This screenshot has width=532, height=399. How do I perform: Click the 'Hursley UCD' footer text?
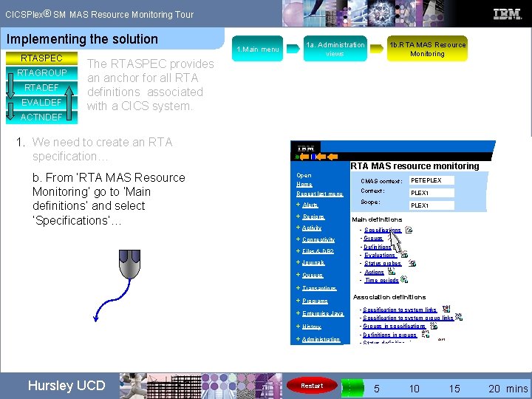[66, 386]
